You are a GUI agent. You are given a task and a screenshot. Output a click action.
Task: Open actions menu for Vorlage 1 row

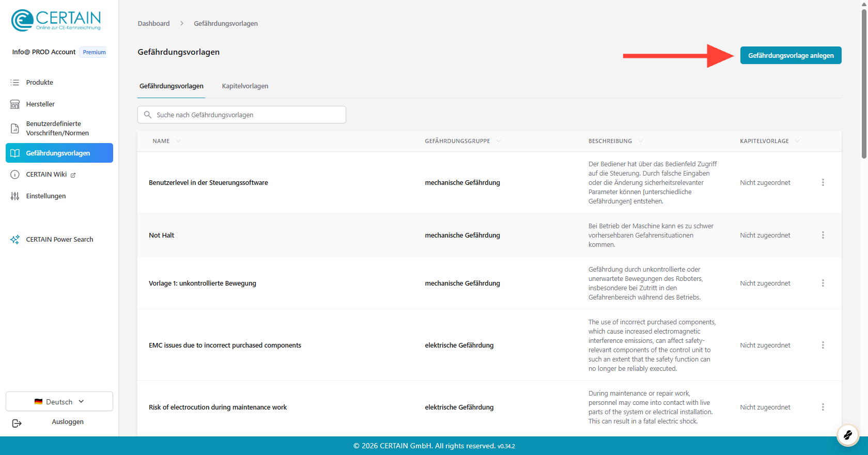[823, 284]
